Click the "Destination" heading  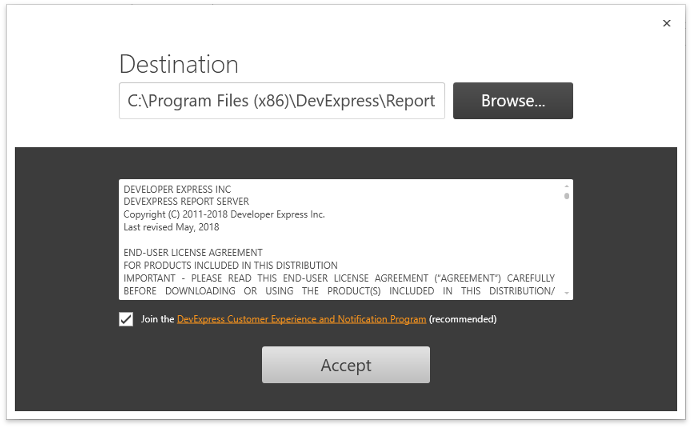click(x=179, y=64)
